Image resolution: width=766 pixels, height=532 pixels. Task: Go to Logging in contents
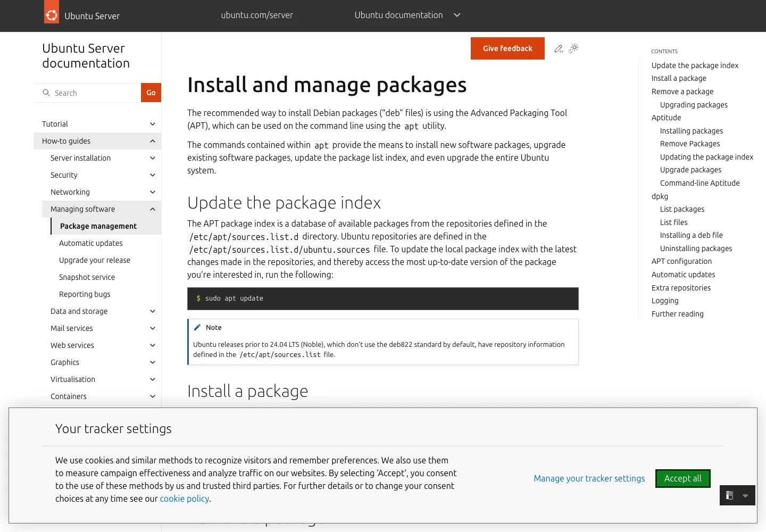click(x=665, y=301)
